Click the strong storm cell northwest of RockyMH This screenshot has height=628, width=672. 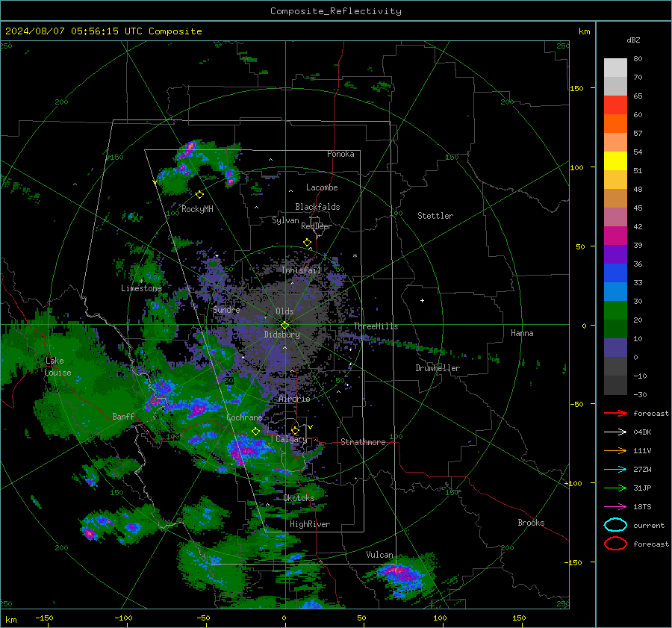(189, 148)
